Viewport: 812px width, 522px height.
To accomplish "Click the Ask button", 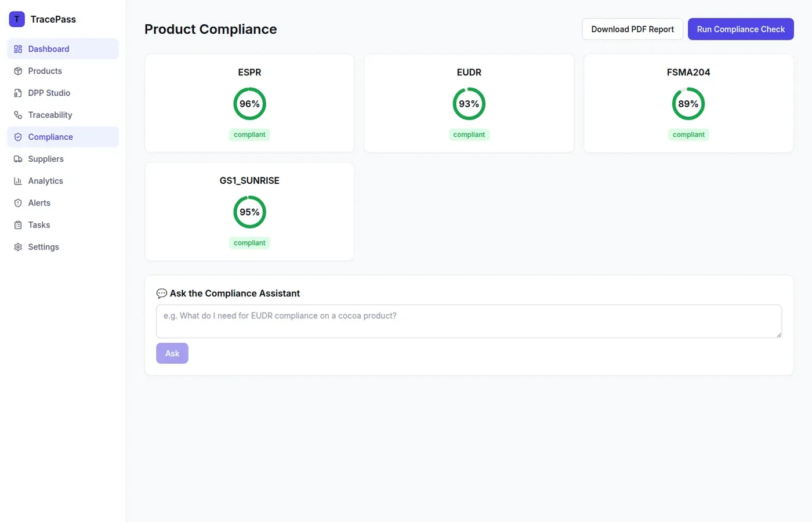I will pyautogui.click(x=172, y=353).
